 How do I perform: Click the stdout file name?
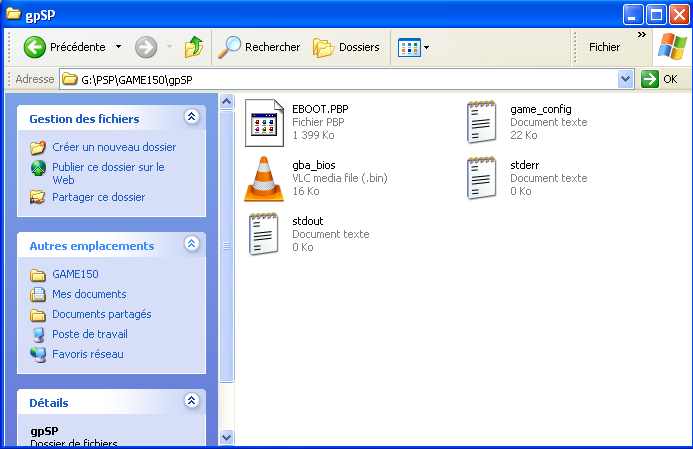click(x=308, y=221)
